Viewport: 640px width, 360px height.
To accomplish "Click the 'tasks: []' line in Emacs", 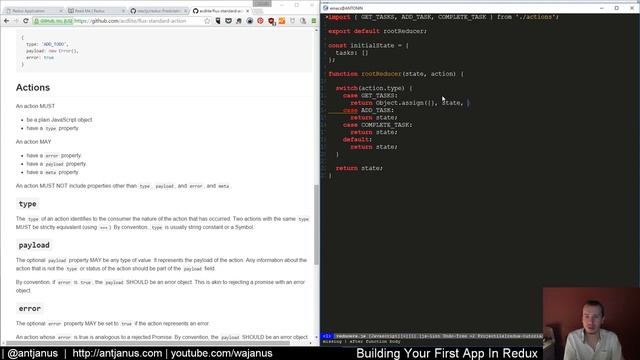I will coord(352,53).
